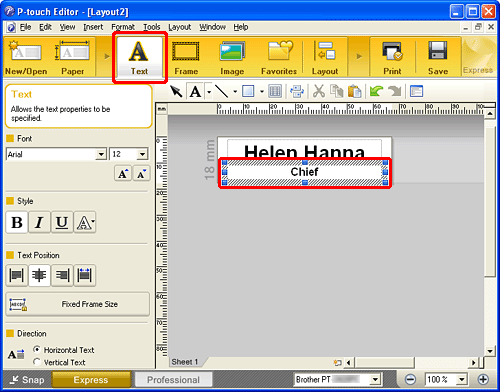500x392 pixels.
Task: Expand the rectangle tool options arrow
Action: pyautogui.click(x=262, y=91)
